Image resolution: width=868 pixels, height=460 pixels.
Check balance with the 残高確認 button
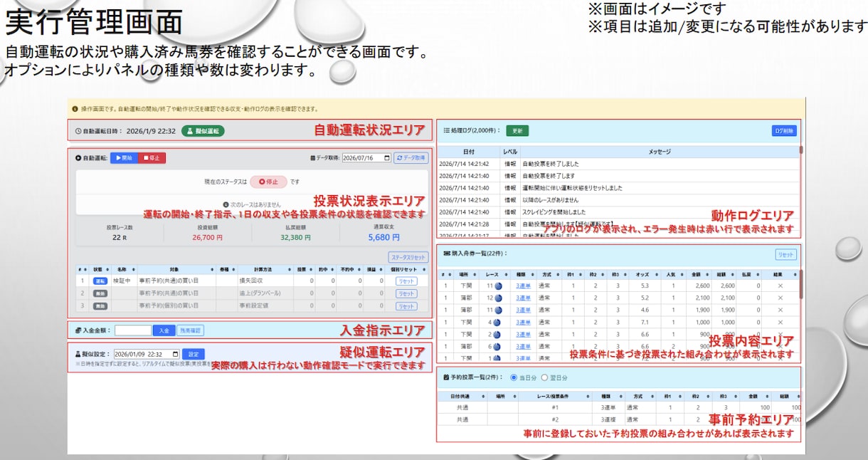click(x=190, y=330)
